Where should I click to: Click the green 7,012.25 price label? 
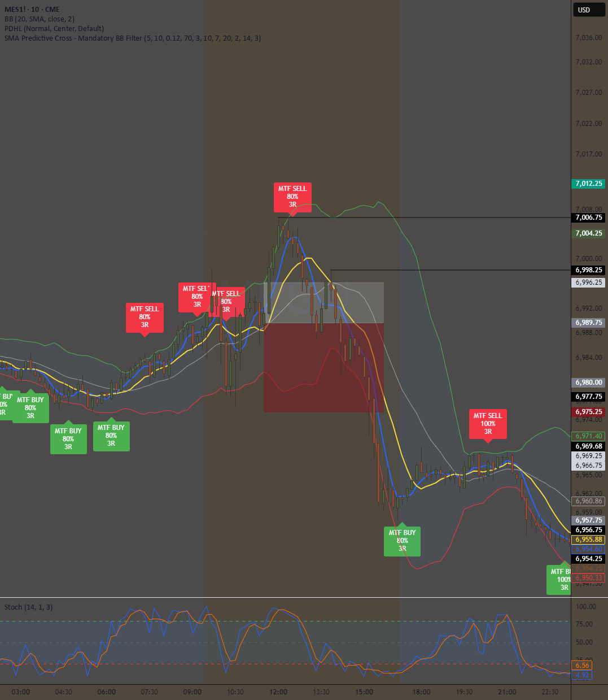coord(589,184)
